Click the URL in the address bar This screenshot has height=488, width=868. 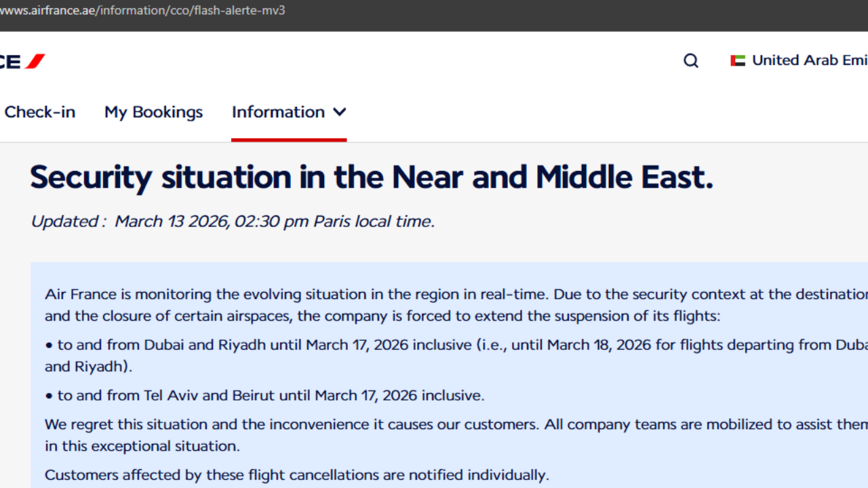[x=142, y=11]
